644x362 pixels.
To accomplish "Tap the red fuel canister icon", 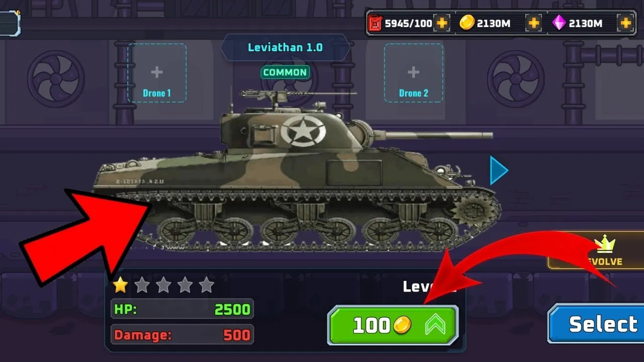I will (x=375, y=23).
